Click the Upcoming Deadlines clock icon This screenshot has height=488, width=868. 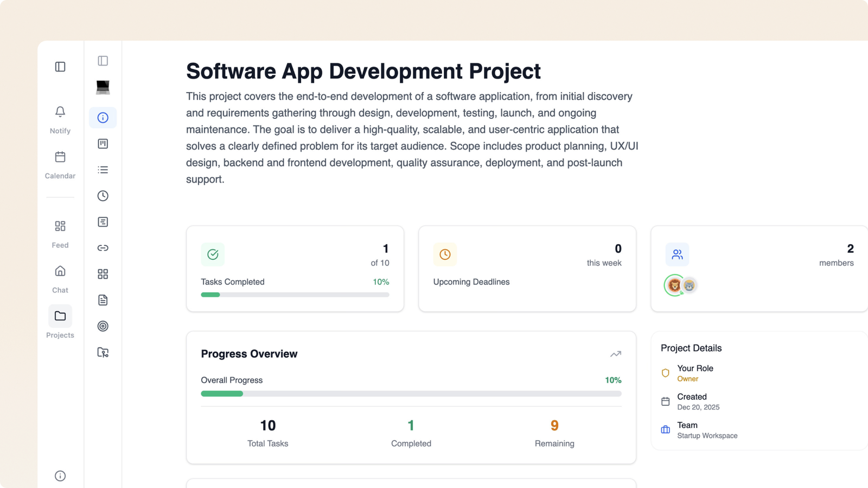click(445, 254)
